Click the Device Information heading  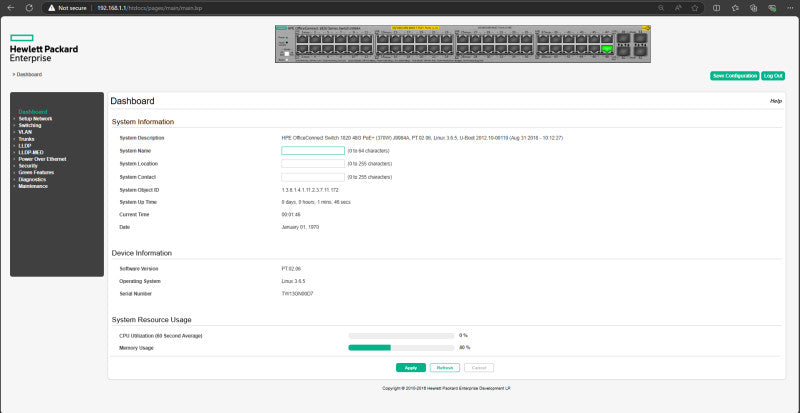(142, 253)
